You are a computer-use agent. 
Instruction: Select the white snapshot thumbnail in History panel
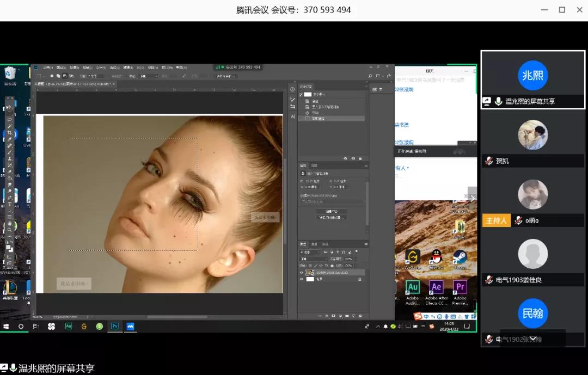click(x=308, y=94)
